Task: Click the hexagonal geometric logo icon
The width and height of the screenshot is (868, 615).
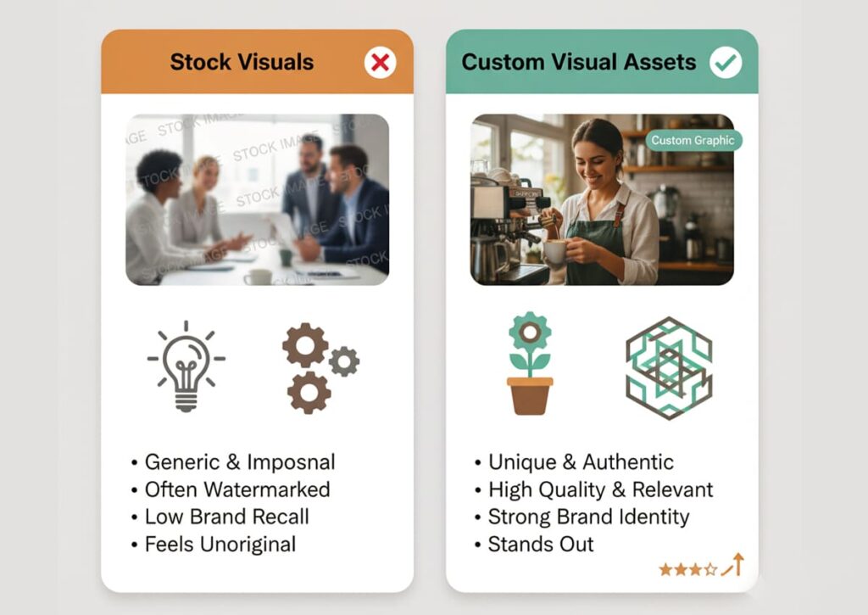Action: 669,368
